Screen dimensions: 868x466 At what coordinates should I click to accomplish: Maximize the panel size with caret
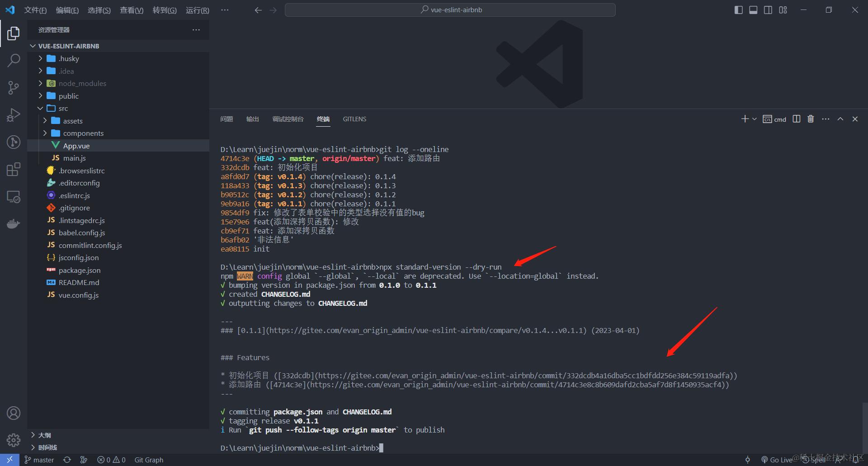coord(840,119)
